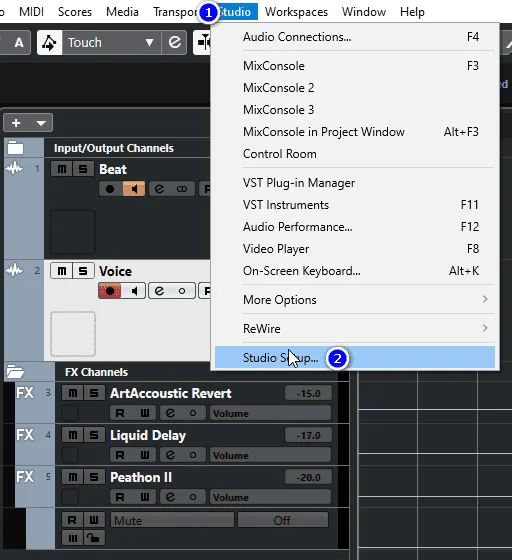
Task: Open the Workspaces menu
Action: (x=296, y=12)
